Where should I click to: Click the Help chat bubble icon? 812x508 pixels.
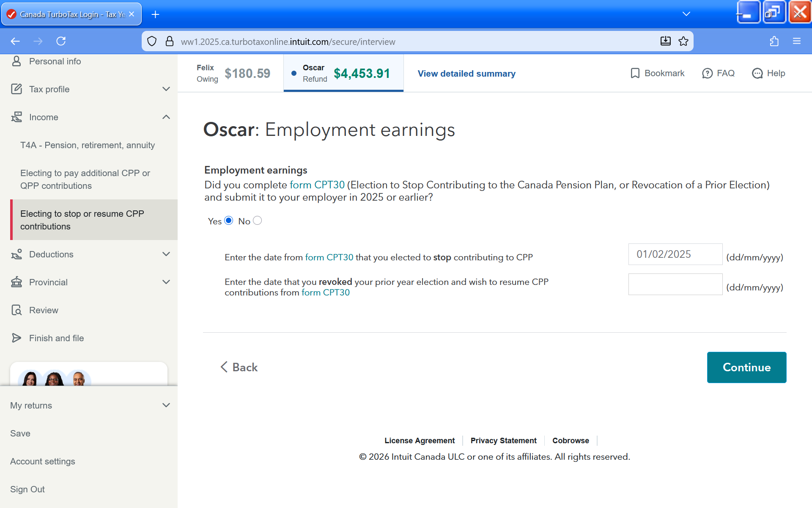[757, 73]
